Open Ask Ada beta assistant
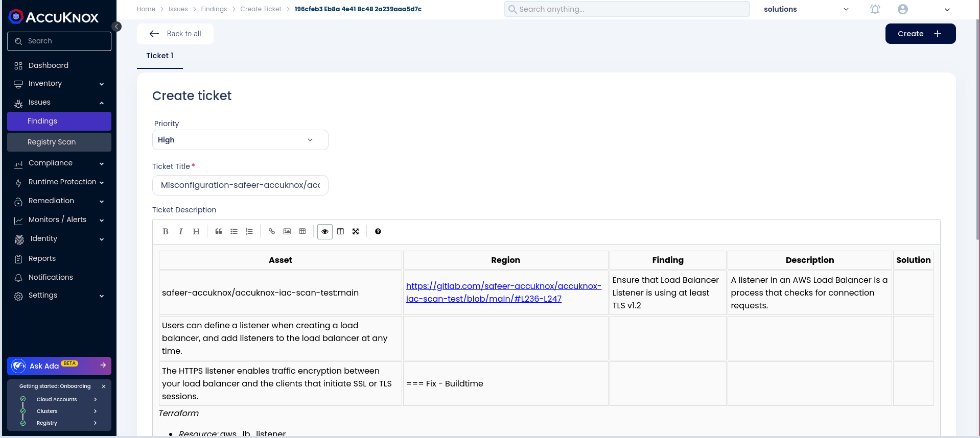980x438 pixels. tap(59, 366)
